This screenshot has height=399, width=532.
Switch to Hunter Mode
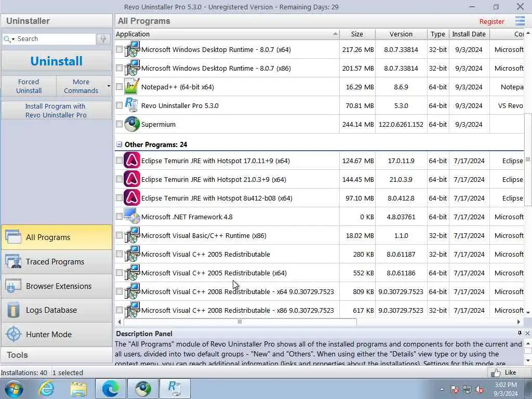point(56,335)
